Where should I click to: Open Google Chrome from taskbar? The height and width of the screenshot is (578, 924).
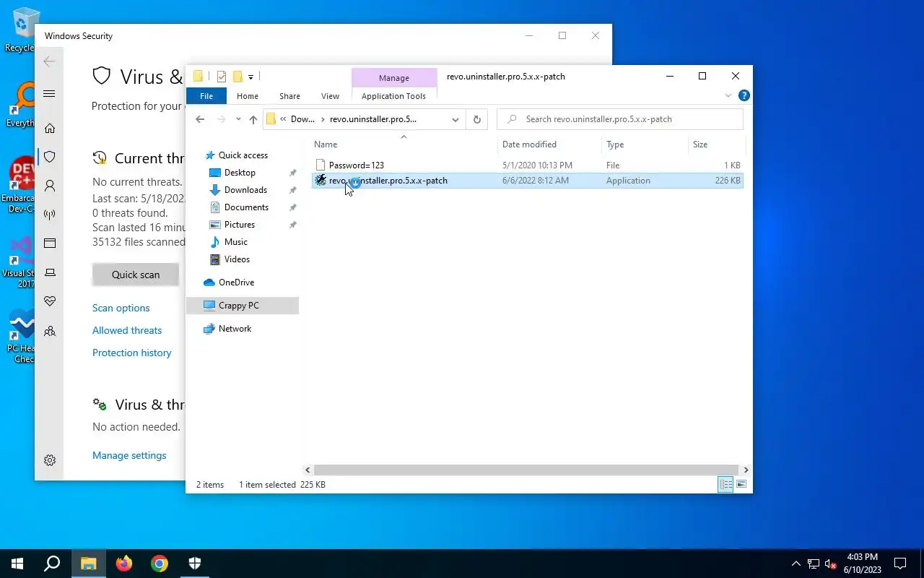pyautogui.click(x=160, y=564)
